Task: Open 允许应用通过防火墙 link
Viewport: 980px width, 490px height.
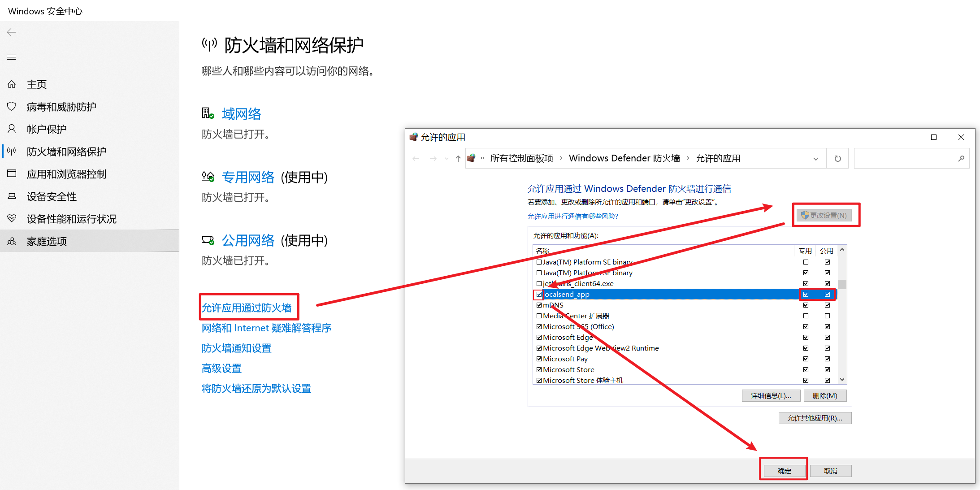Action: (247, 308)
